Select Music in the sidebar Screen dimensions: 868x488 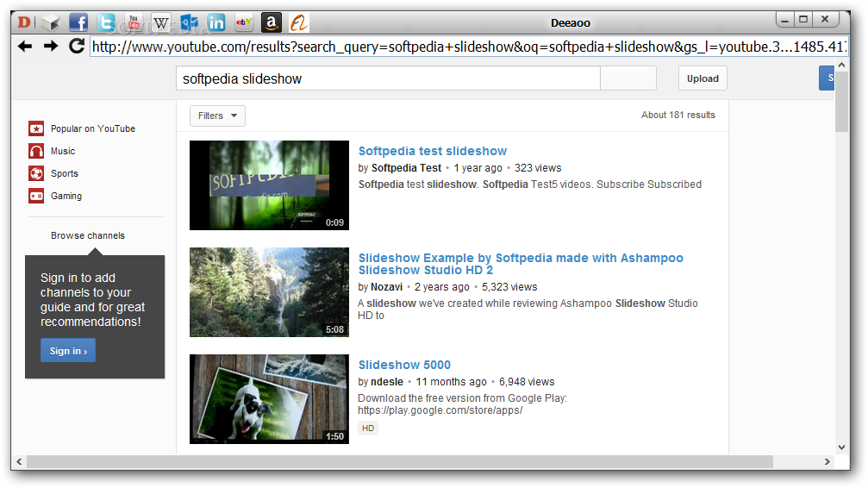(x=63, y=151)
